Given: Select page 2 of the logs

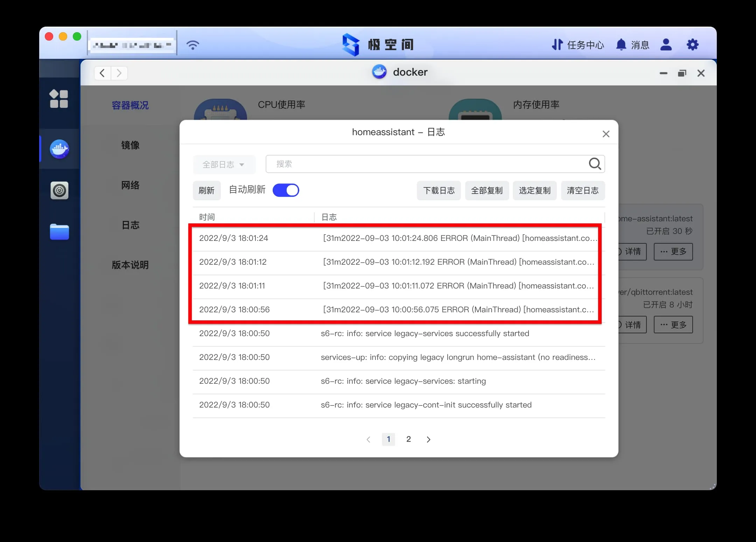Looking at the screenshot, I should [408, 439].
